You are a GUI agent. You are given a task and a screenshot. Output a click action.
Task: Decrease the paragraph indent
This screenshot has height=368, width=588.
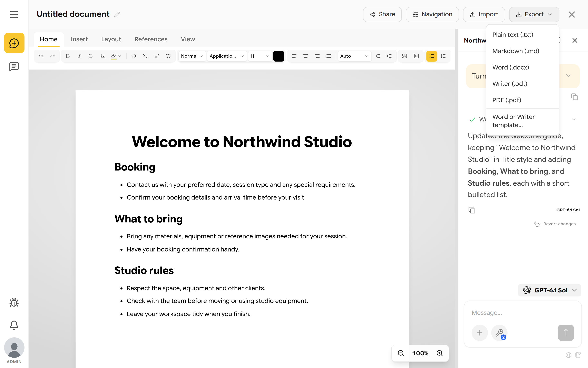click(x=378, y=56)
